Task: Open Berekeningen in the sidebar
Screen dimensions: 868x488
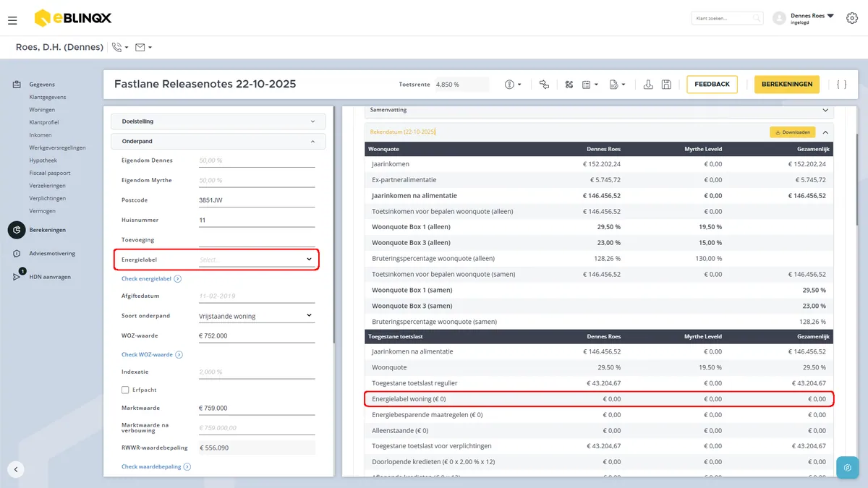Action: 48,230
